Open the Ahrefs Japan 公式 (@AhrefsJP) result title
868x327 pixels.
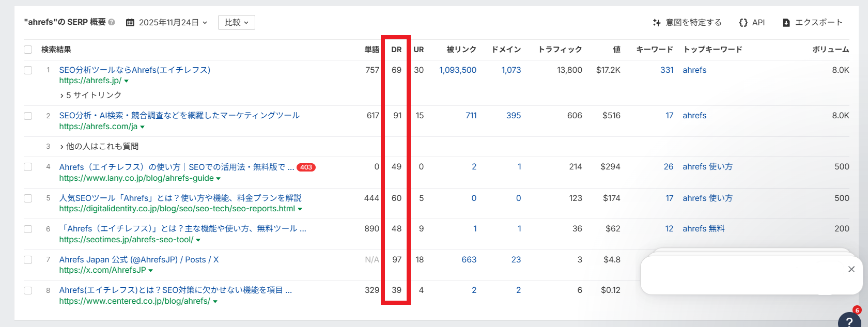point(139,259)
